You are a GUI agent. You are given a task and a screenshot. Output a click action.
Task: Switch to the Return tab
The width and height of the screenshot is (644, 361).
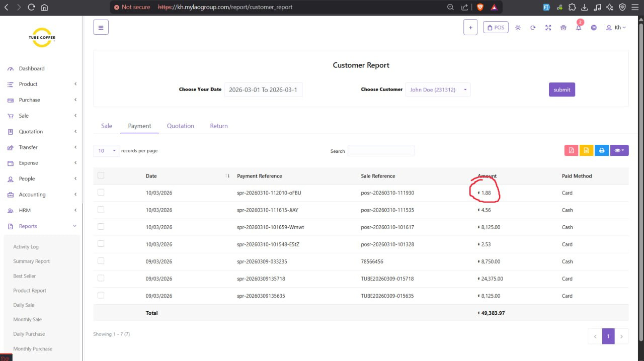coord(219,126)
